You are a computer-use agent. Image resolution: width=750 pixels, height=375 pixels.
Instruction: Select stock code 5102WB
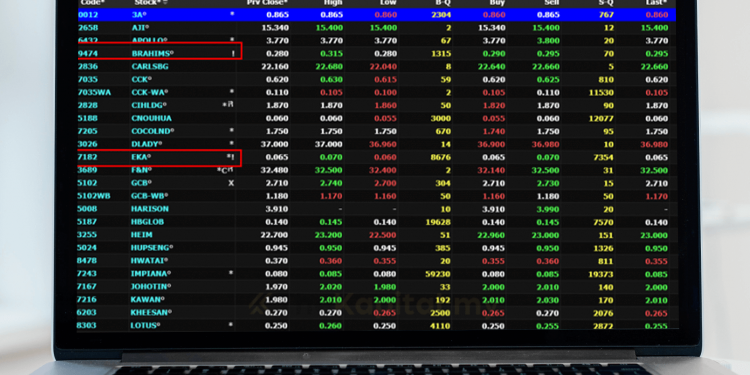pos(94,196)
